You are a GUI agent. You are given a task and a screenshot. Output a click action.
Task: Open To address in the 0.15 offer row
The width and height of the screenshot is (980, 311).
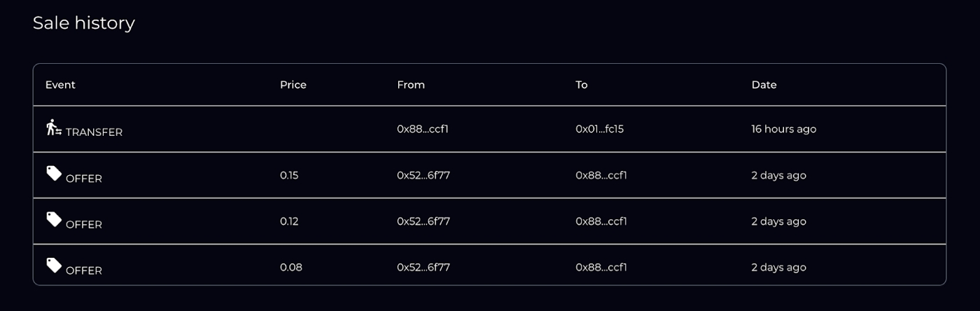pyautogui.click(x=601, y=175)
